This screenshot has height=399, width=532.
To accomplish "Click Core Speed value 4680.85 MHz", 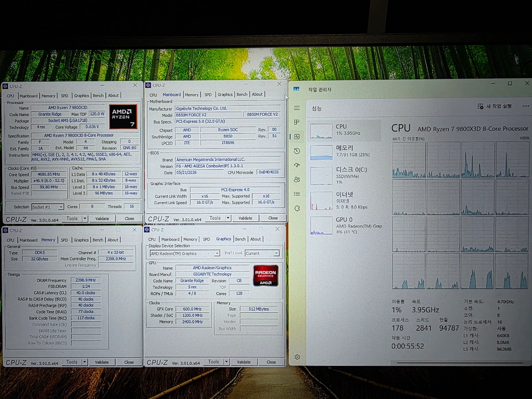I will pyautogui.click(x=49, y=174).
